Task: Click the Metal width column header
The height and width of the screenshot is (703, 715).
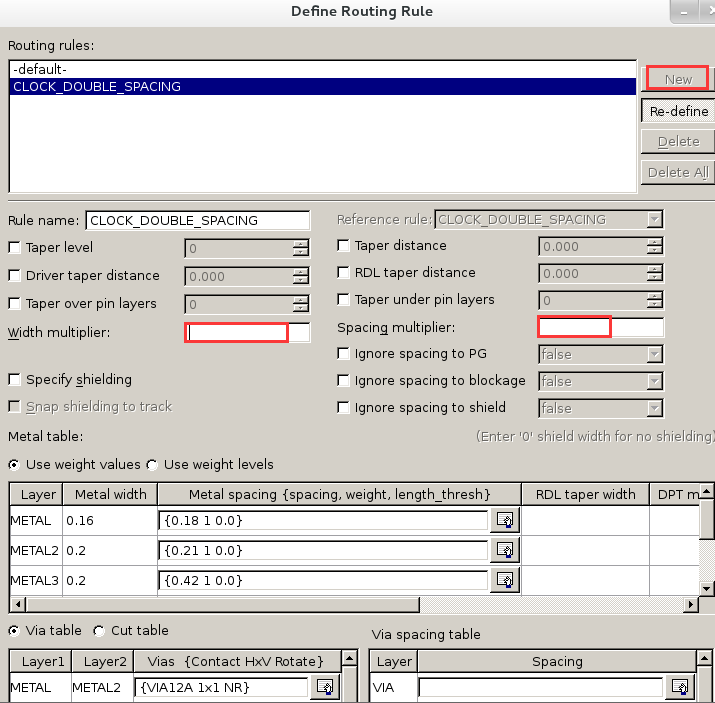Action: click(110, 494)
